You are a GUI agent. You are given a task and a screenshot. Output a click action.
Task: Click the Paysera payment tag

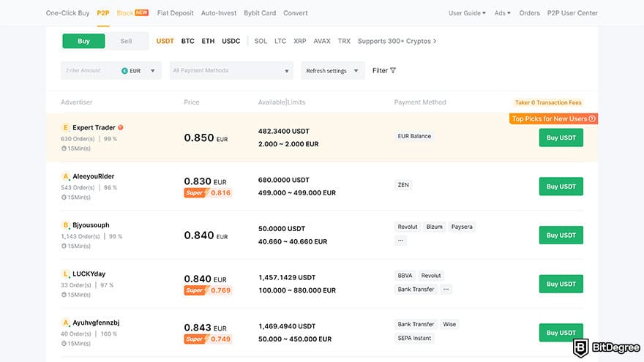tap(462, 227)
